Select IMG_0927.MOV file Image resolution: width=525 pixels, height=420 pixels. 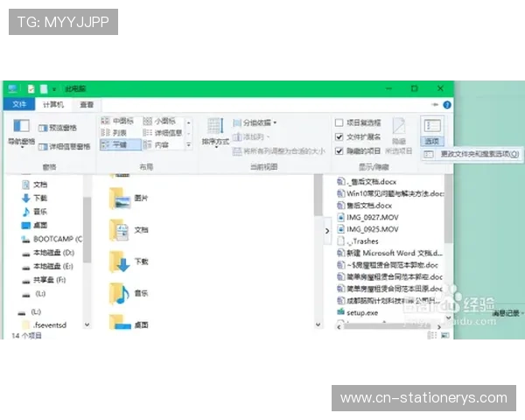coord(367,217)
